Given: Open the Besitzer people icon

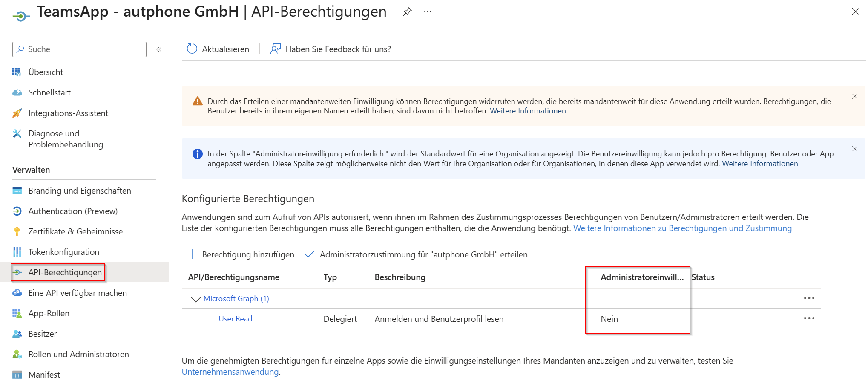Looking at the screenshot, I should click(x=17, y=333).
